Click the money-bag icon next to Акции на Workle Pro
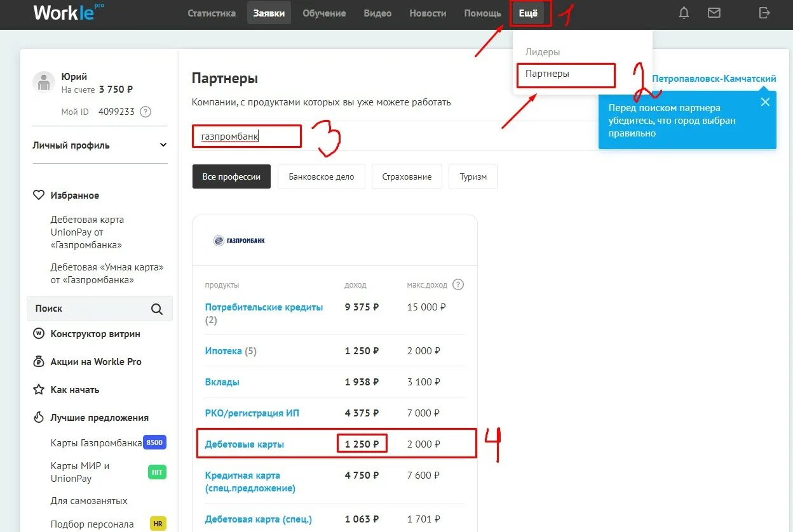793x532 pixels. (x=39, y=362)
